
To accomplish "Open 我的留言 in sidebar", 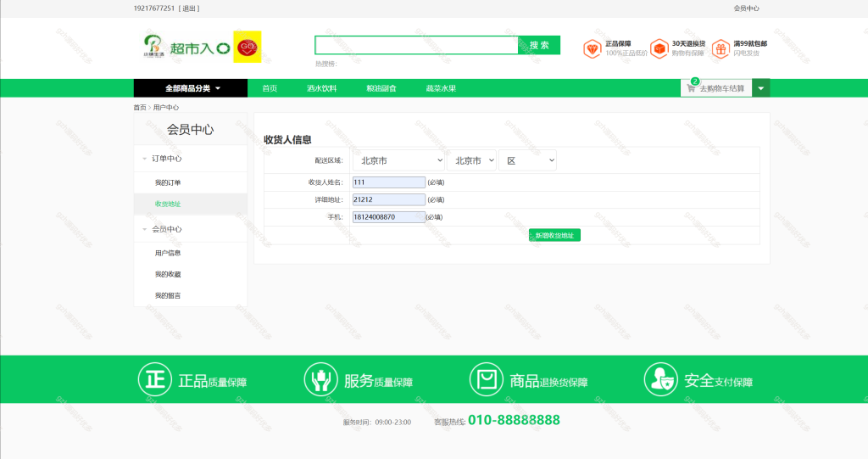I will 168,295.
